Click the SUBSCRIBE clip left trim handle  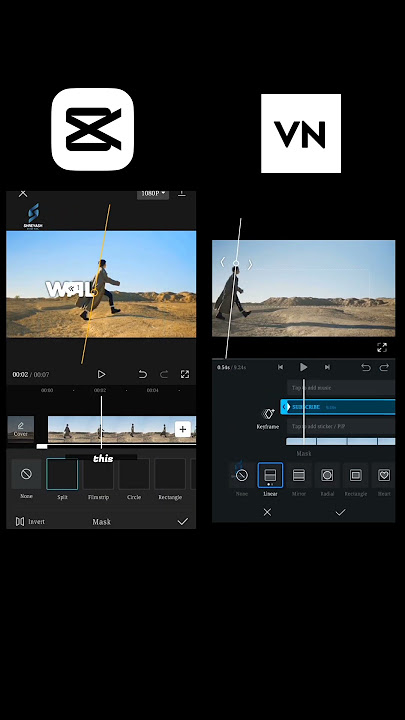[x=285, y=407]
